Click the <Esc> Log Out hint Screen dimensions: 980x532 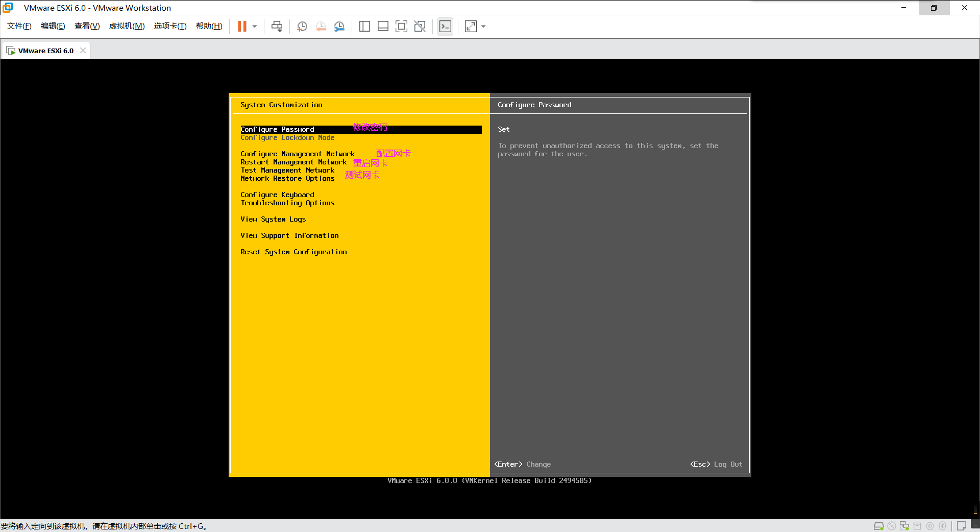[716, 465]
